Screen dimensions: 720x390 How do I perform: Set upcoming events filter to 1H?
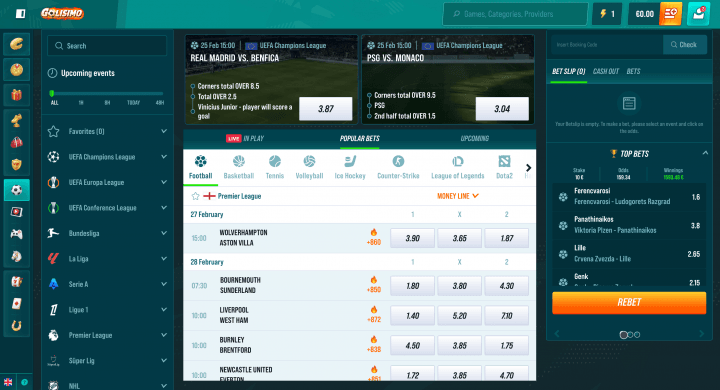pos(81,102)
